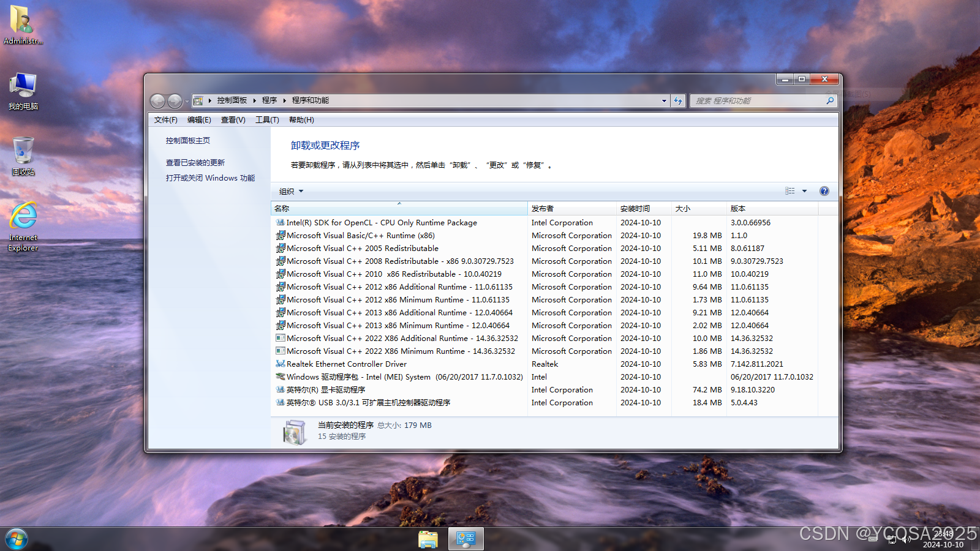
Task: Click the control panel taskbar button
Action: (466, 539)
